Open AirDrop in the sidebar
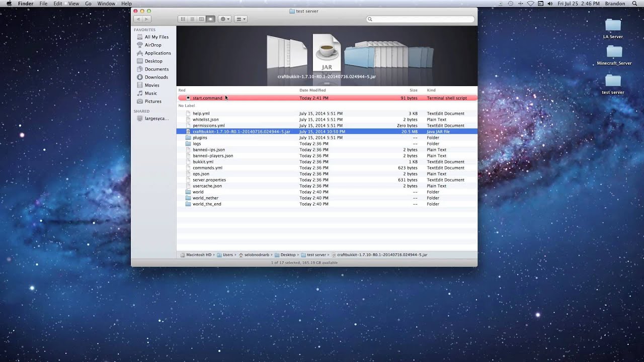 (x=153, y=45)
